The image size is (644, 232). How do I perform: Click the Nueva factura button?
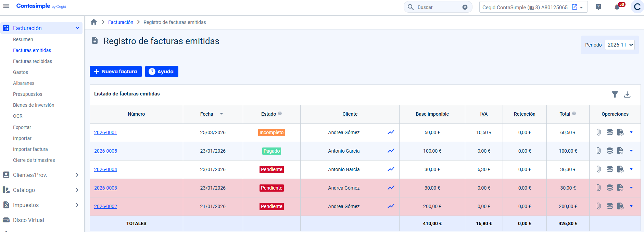tap(116, 72)
